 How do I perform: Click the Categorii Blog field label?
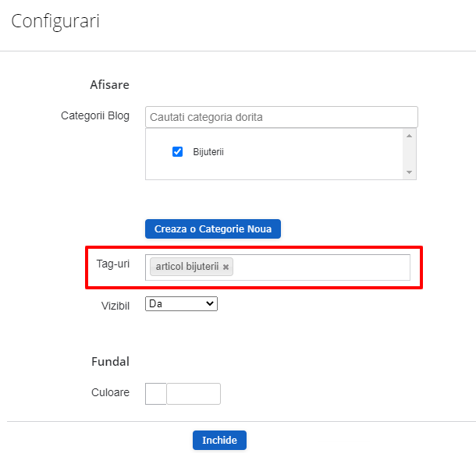click(95, 116)
